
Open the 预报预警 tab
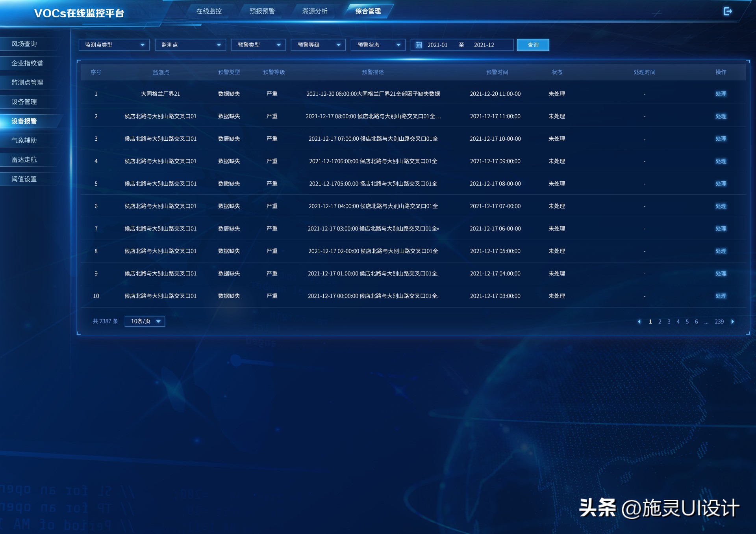[262, 11]
